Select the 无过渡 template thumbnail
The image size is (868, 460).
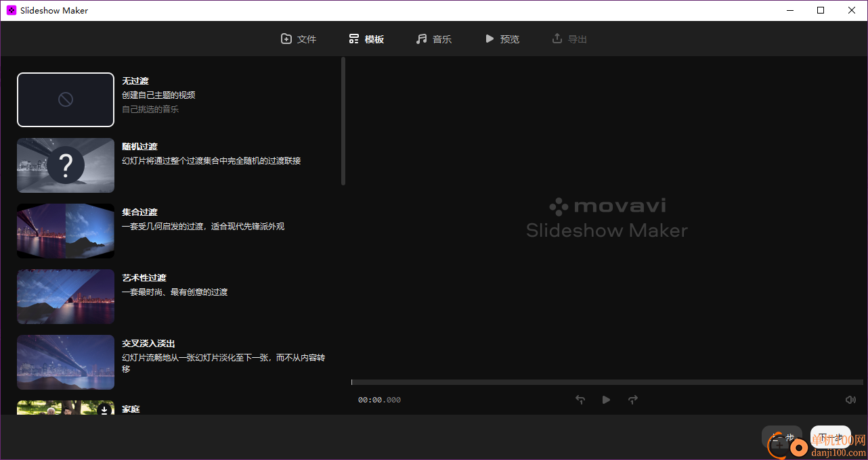click(66, 99)
